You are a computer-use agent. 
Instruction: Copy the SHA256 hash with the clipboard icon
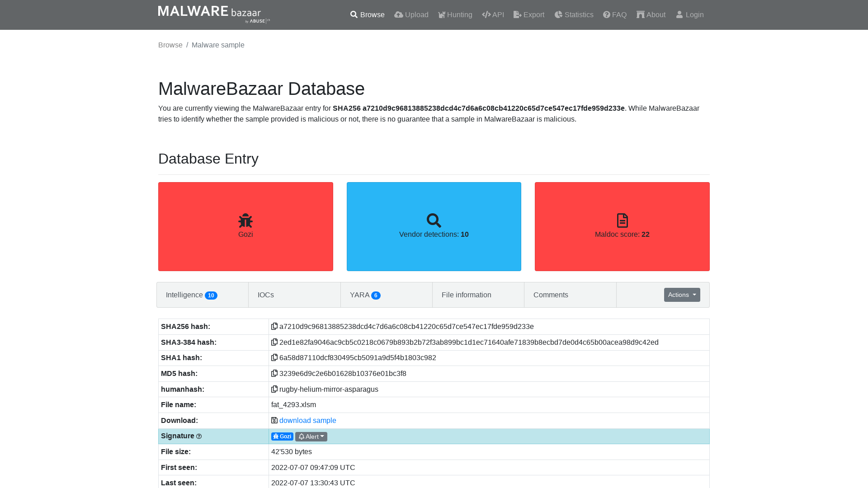click(x=274, y=326)
